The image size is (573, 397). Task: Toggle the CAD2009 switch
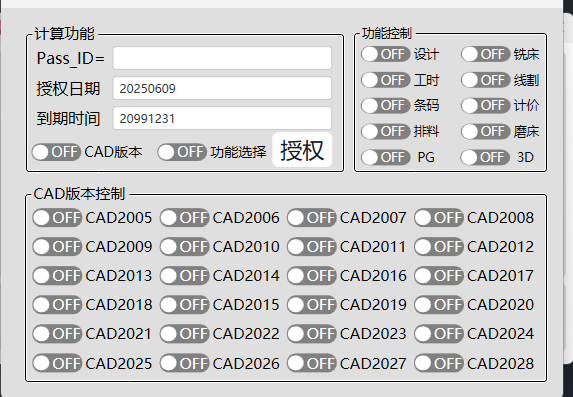pos(57,247)
